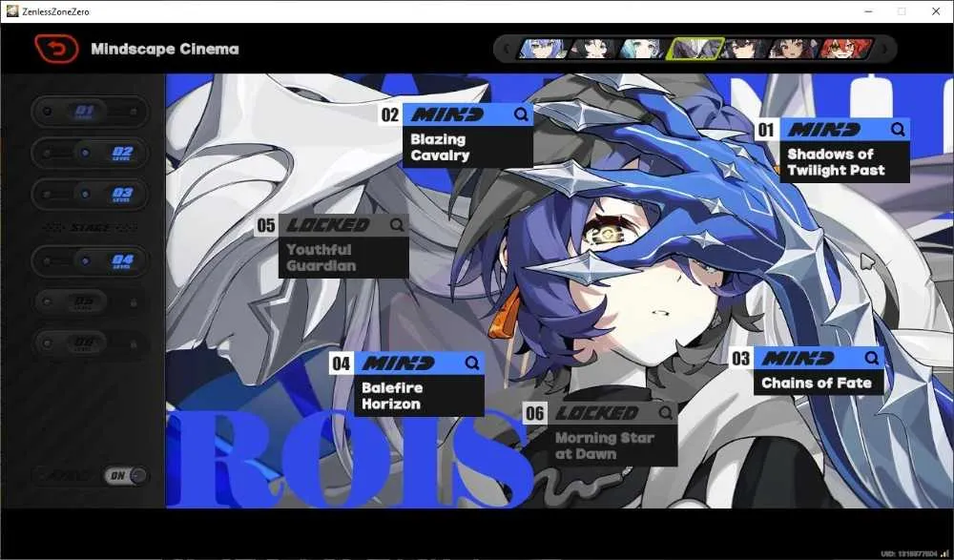Toggle the ON switch at sidebar bottom

pyautogui.click(x=126, y=475)
